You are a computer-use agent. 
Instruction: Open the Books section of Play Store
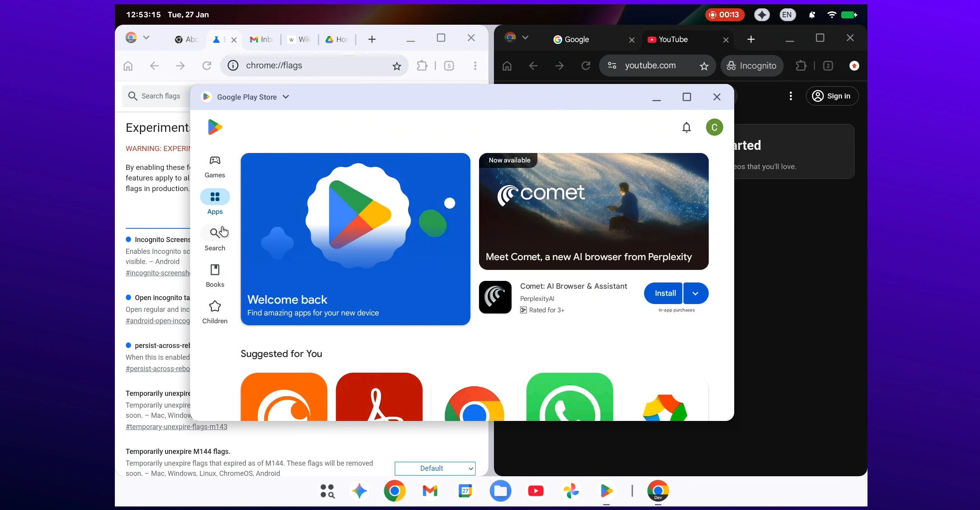coord(215,275)
